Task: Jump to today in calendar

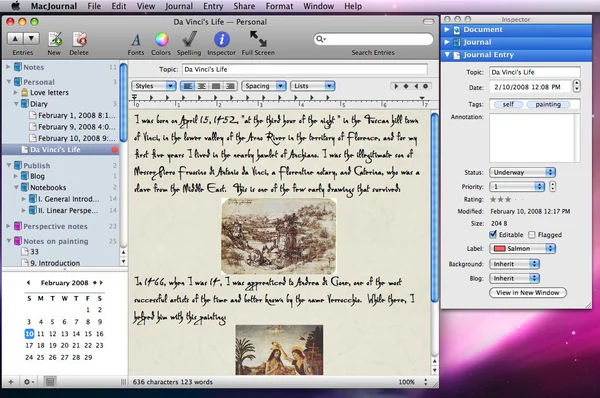Action: click(x=95, y=282)
